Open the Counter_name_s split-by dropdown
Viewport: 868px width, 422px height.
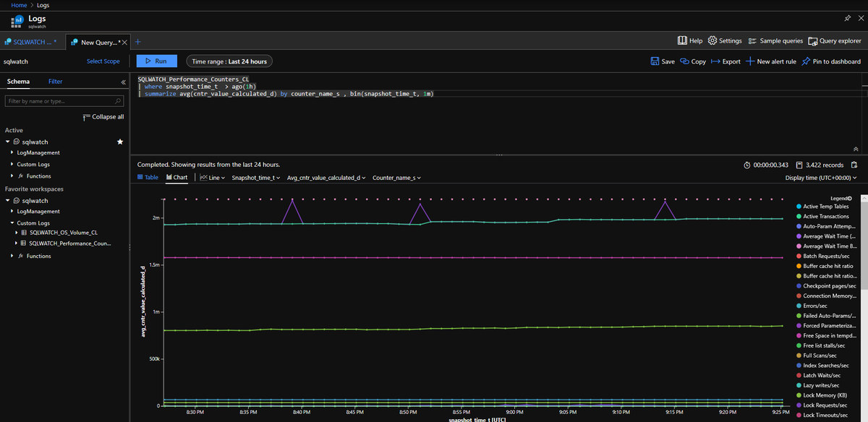(396, 177)
